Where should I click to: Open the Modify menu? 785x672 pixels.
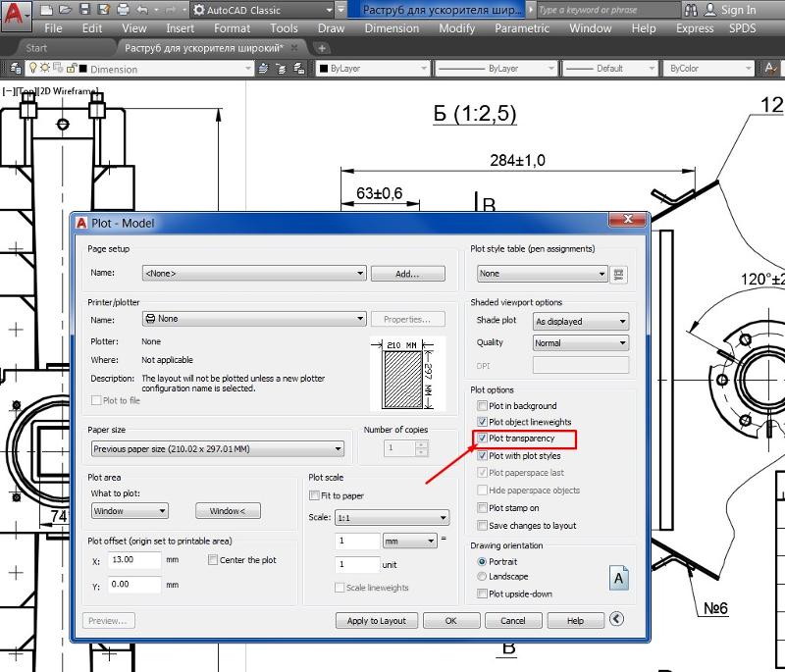tap(456, 28)
